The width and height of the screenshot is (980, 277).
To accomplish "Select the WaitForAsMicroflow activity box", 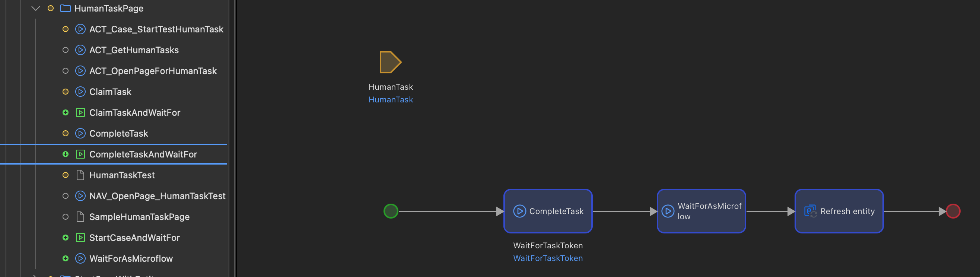I will [701, 211].
